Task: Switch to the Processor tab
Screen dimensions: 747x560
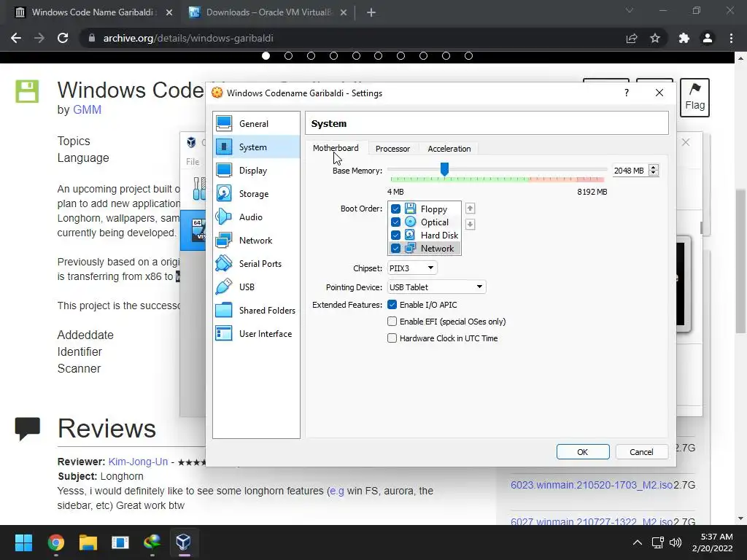Action: point(392,149)
